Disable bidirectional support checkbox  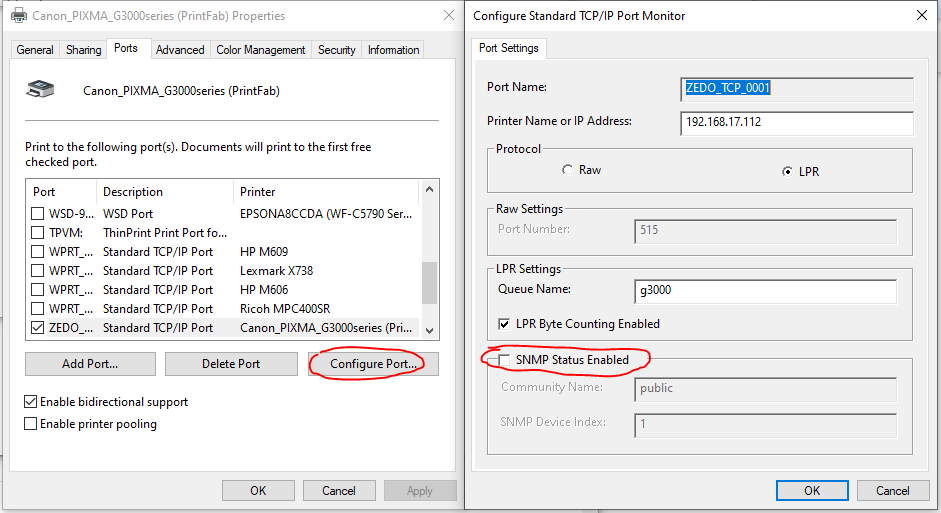[31, 402]
